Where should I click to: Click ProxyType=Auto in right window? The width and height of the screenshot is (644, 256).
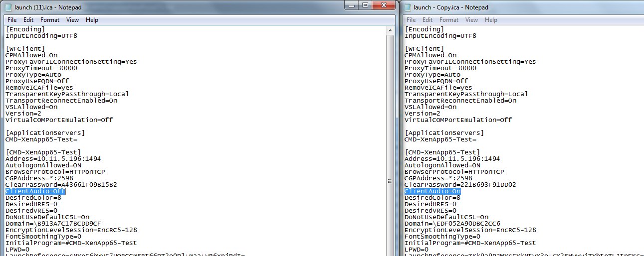pos(432,75)
